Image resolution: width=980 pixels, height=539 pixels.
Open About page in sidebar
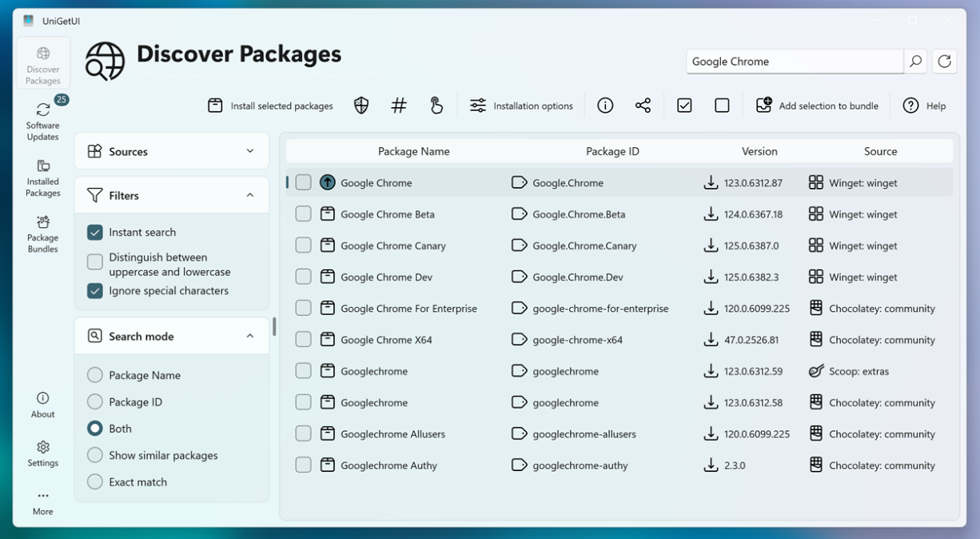click(43, 405)
